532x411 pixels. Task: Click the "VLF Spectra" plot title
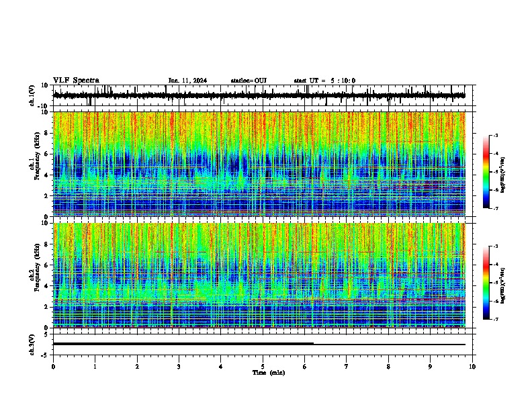pos(76,81)
